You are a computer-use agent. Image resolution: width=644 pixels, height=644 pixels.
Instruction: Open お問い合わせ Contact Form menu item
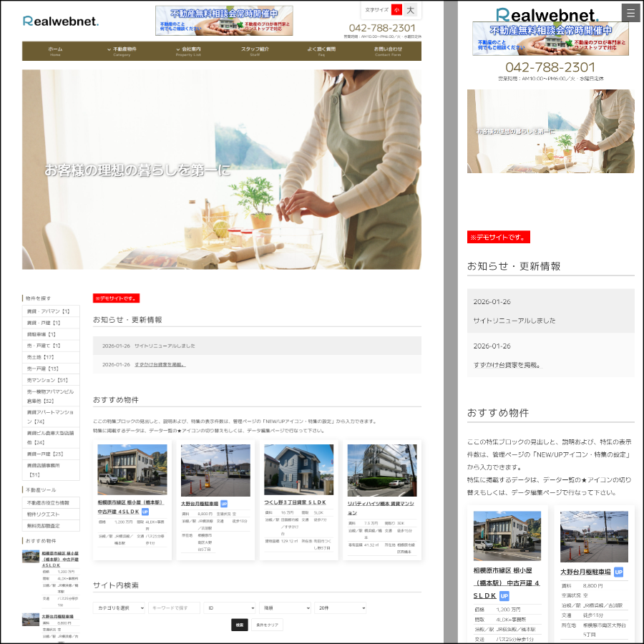[388, 51]
